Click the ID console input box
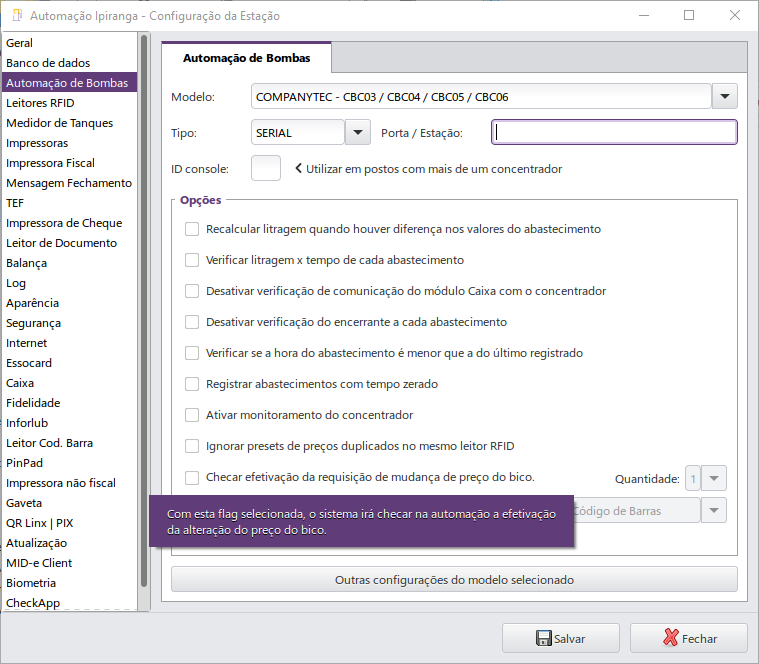The width and height of the screenshot is (759, 664). (x=266, y=168)
